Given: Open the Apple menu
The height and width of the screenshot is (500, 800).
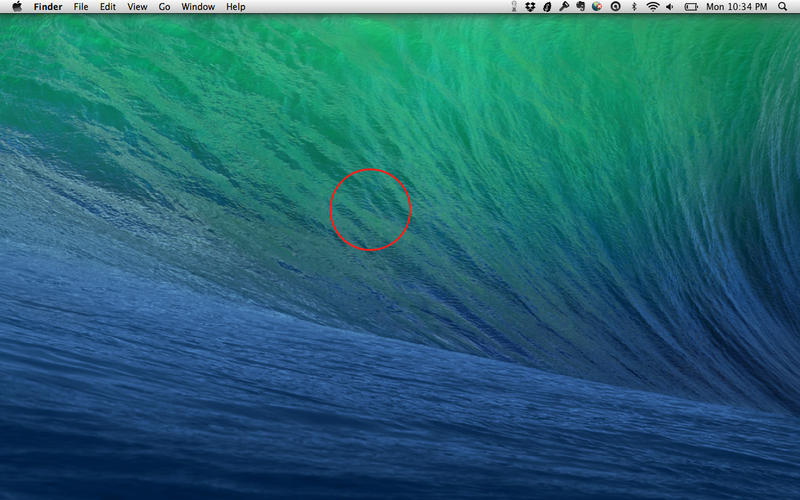Looking at the screenshot, I should tap(17, 7).
